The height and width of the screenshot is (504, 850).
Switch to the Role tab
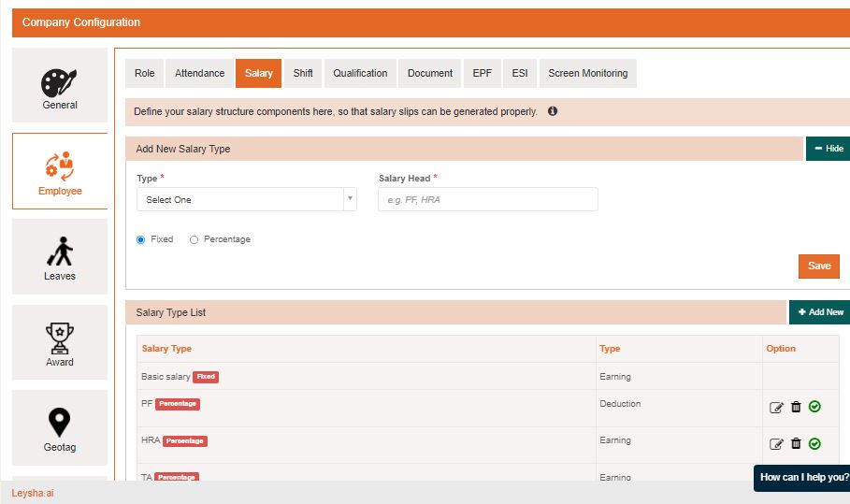[x=144, y=73]
